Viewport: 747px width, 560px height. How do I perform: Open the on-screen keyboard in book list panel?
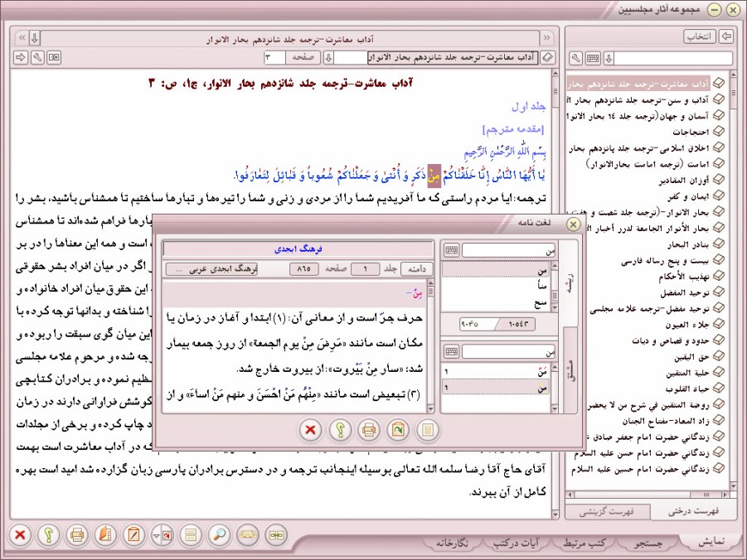click(593, 59)
